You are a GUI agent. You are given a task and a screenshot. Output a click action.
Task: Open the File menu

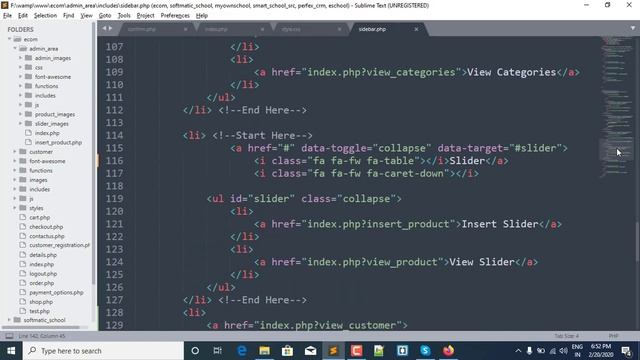pyautogui.click(x=7, y=16)
